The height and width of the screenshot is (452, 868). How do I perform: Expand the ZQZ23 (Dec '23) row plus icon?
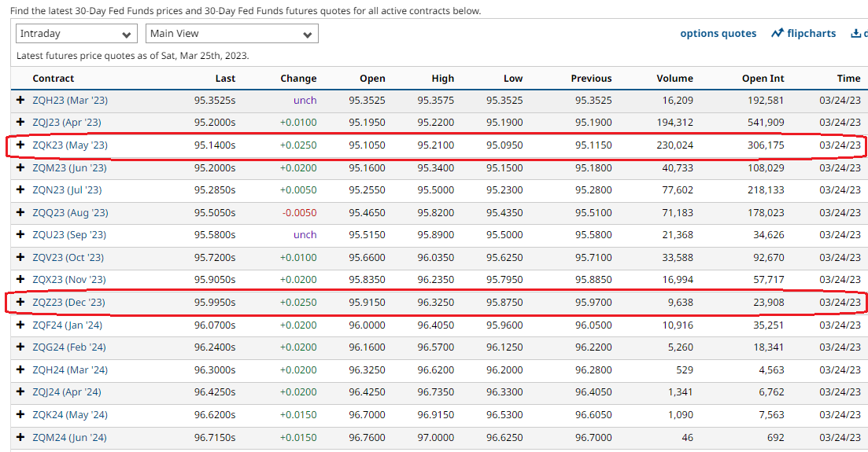pyautogui.click(x=20, y=303)
